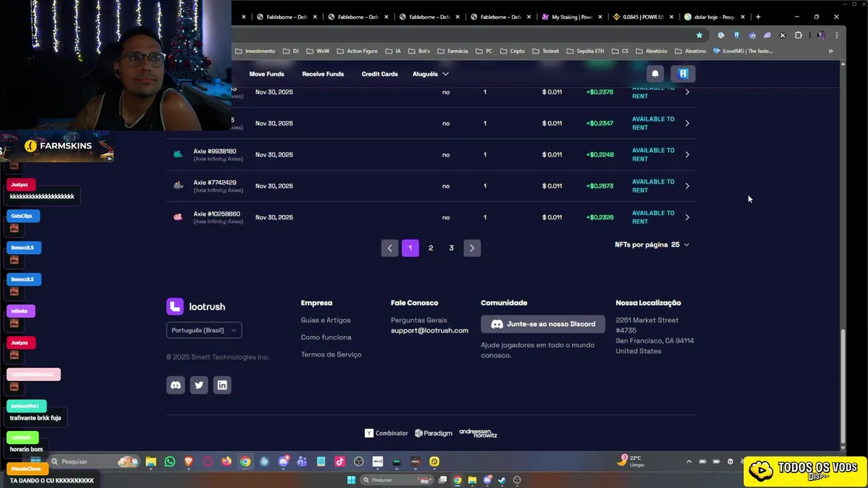Switch to the dolar hoje tab

coord(715,17)
